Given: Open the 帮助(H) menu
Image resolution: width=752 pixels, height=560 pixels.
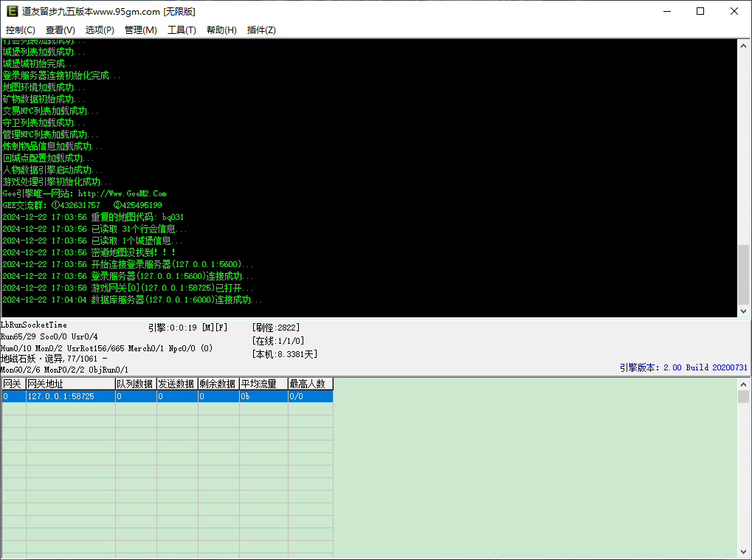Looking at the screenshot, I should pos(221,30).
